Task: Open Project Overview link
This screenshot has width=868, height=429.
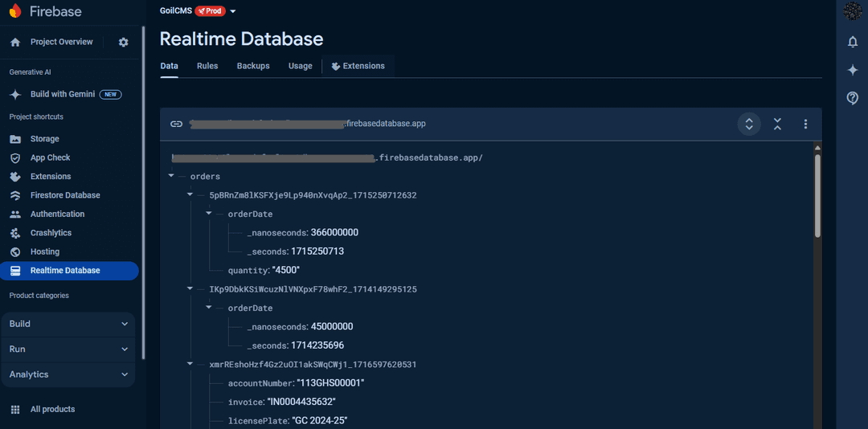Action: (61, 42)
